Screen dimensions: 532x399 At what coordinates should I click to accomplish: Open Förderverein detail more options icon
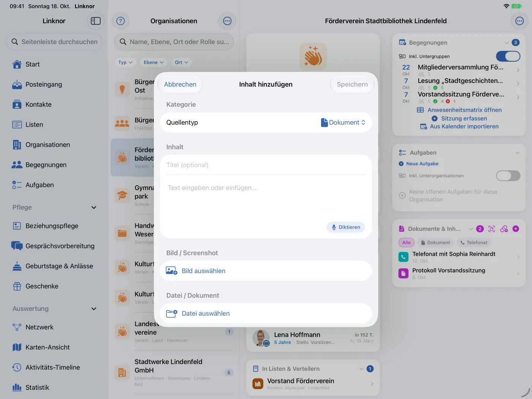[519, 21]
